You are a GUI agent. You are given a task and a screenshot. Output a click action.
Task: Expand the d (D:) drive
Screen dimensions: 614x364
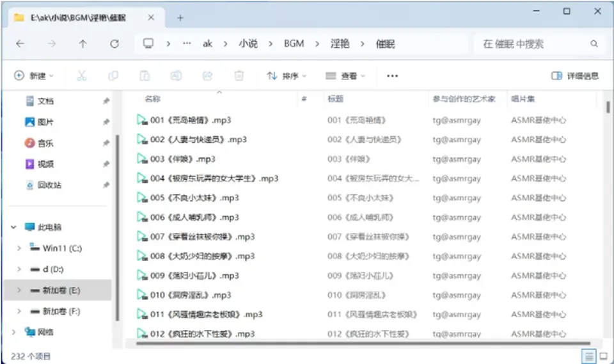point(19,269)
